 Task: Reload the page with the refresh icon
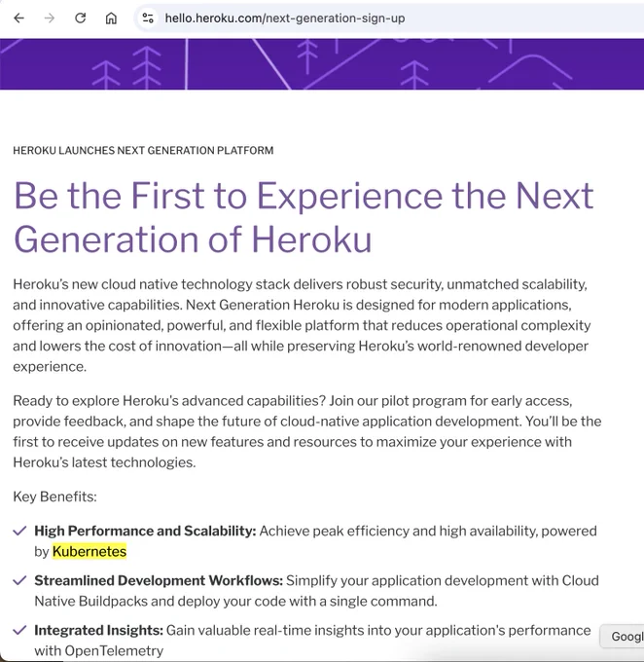click(x=80, y=18)
